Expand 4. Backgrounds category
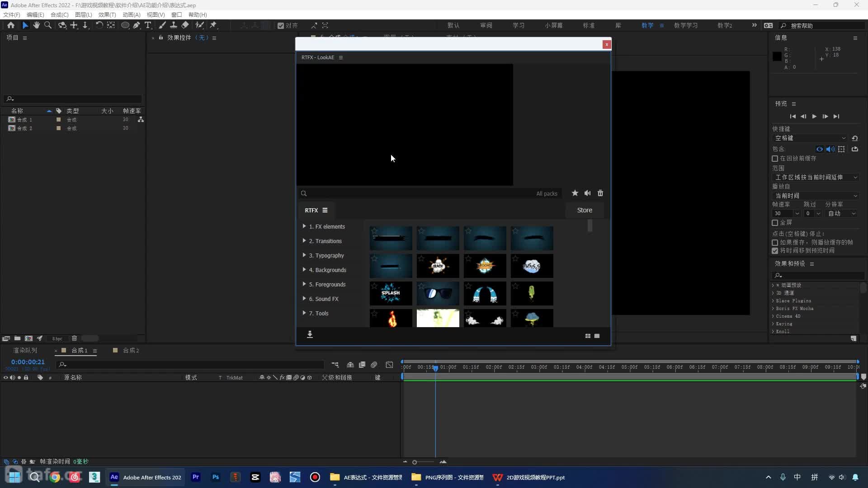The width and height of the screenshot is (868, 488). point(304,270)
